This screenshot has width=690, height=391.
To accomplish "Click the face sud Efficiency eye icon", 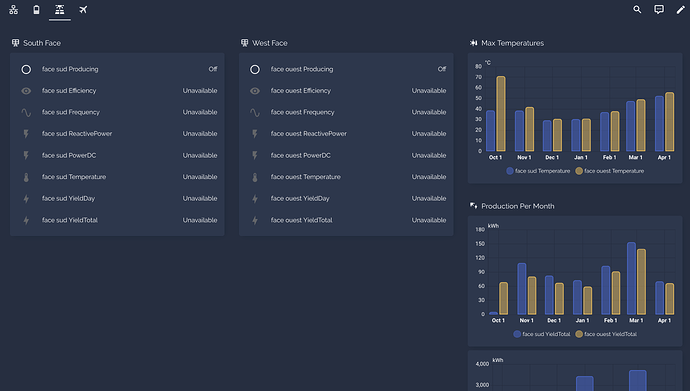I will coord(26,91).
